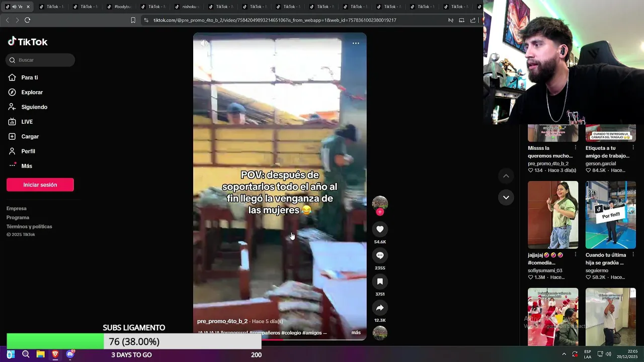Open volume control in system tray
This screenshot has width=644, height=362.
(608, 354)
